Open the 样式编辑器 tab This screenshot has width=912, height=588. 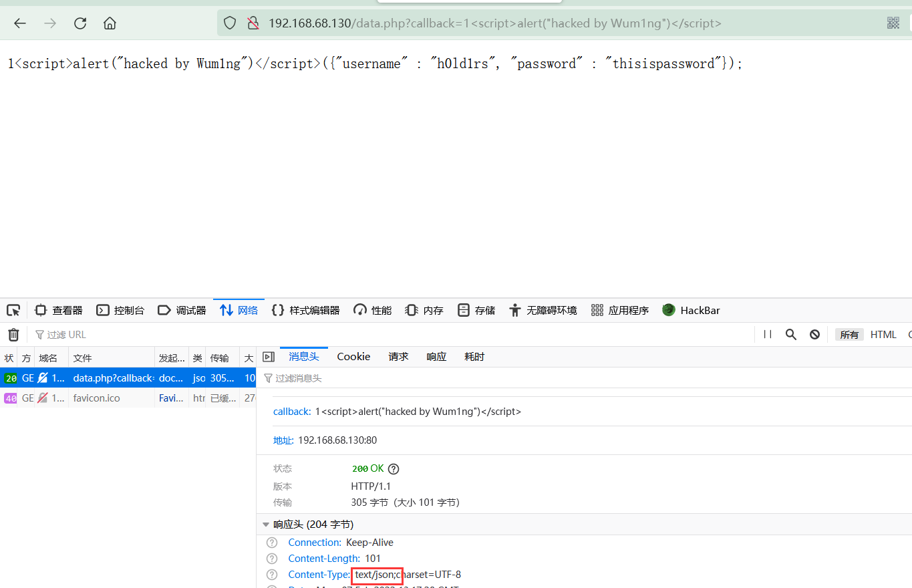coord(306,310)
